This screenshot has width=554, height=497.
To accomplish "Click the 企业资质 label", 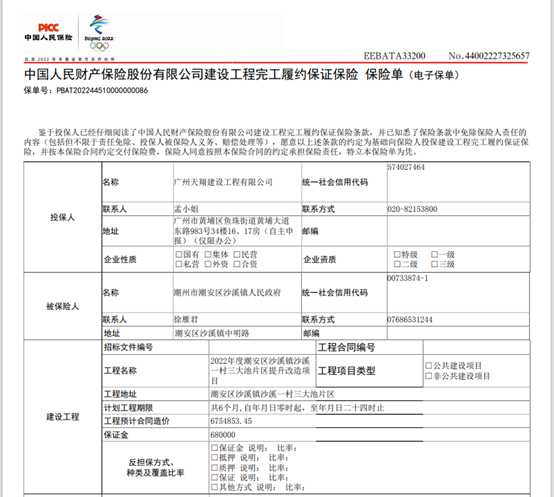I will click(320, 260).
